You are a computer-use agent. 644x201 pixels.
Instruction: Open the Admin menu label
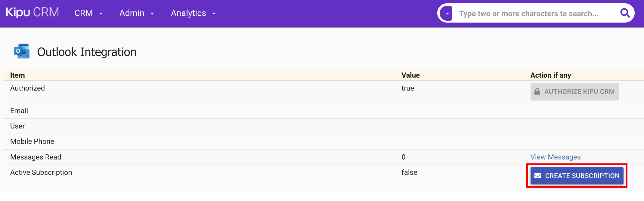(x=132, y=13)
